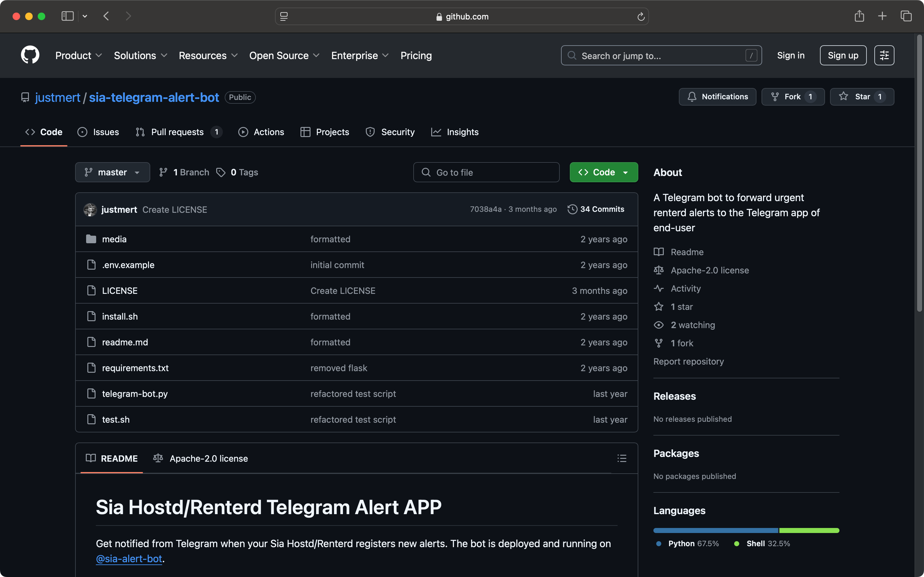
Task: Switch to the Pull requests tab
Action: pyautogui.click(x=179, y=132)
